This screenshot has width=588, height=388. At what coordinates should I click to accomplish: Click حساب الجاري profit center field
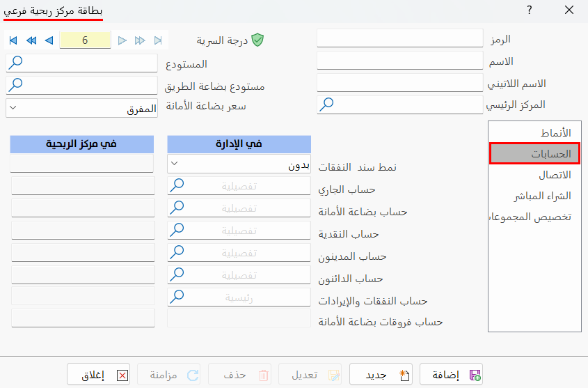pyautogui.click(x=83, y=186)
